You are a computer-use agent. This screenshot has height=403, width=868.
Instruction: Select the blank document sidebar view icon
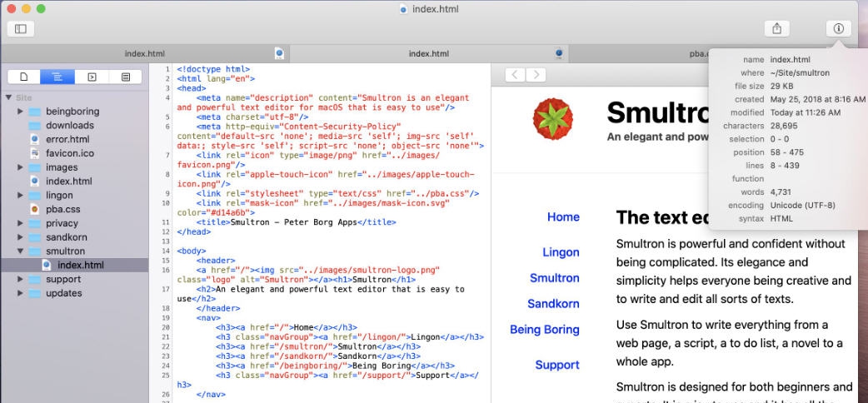24,77
